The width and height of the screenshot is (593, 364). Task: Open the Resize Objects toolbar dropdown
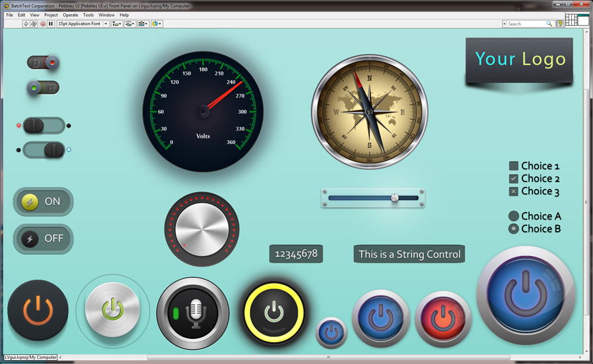[143, 24]
